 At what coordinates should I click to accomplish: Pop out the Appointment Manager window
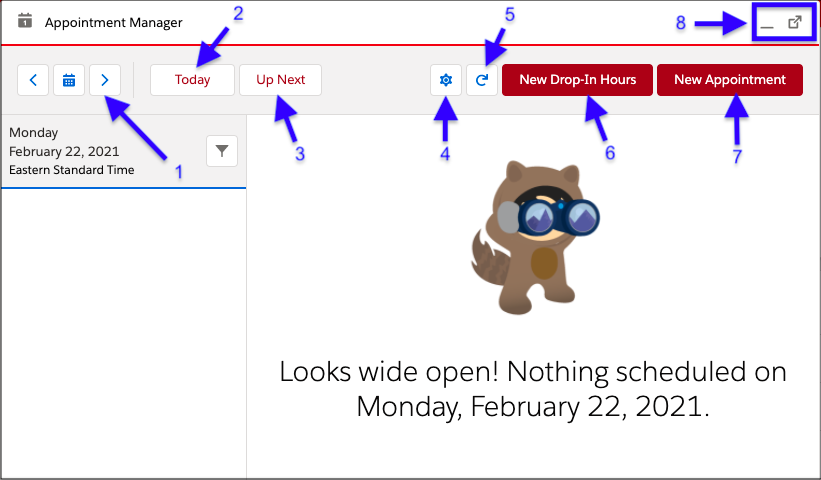(x=795, y=23)
